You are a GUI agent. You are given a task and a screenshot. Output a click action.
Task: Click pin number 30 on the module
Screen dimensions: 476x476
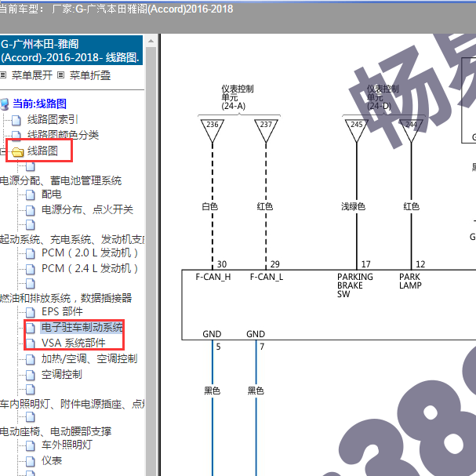222,264
